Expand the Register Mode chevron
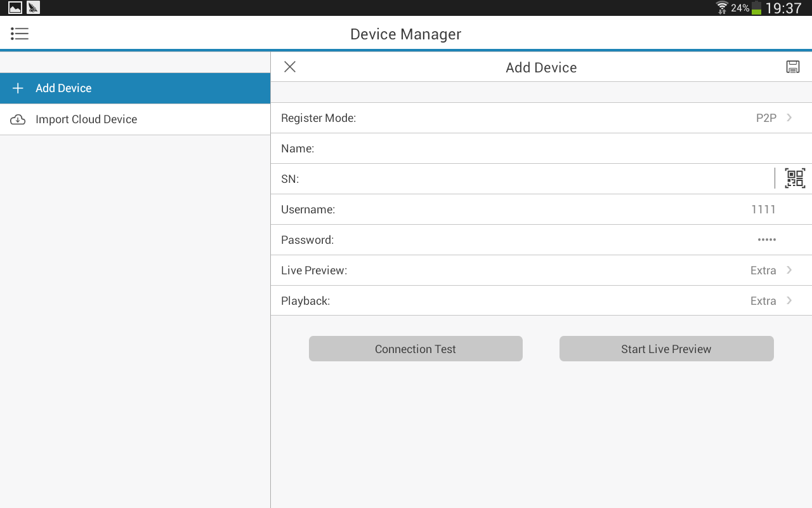Image resolution: width=812 pixels, height=508 pixels. (x=789, y=117)
